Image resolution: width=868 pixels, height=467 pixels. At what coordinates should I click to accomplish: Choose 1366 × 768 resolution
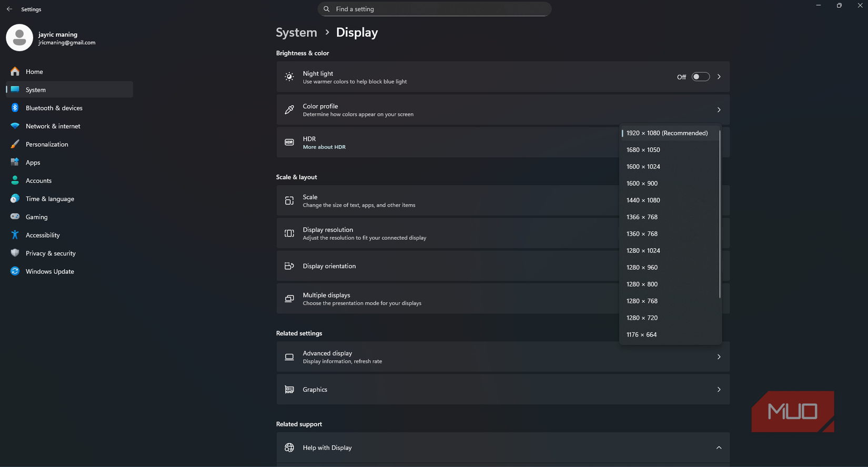pyautogui.click(x=670, y=217)
